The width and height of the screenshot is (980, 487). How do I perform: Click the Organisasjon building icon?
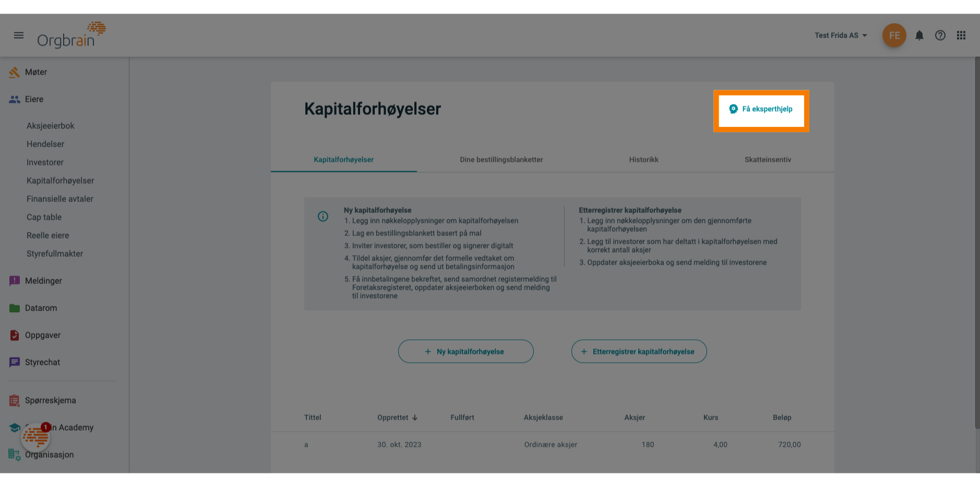[15, 455]
